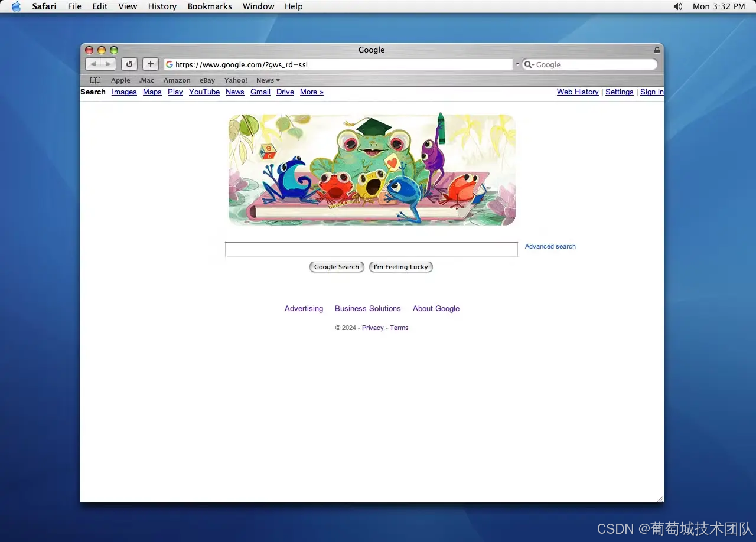The image size is (756, 542).
Task: Click the padlock icon in title bar
Action: point(657,50)
